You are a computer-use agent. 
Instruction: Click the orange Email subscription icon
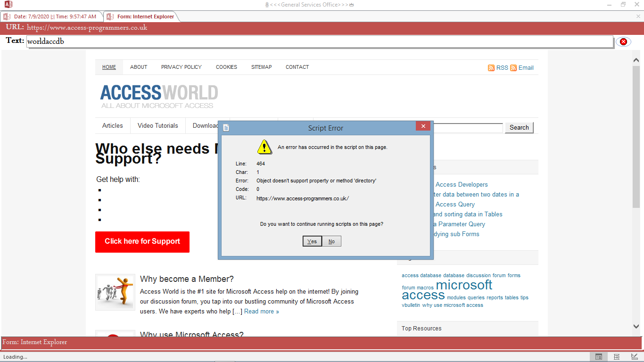click(x=513, y=68)
